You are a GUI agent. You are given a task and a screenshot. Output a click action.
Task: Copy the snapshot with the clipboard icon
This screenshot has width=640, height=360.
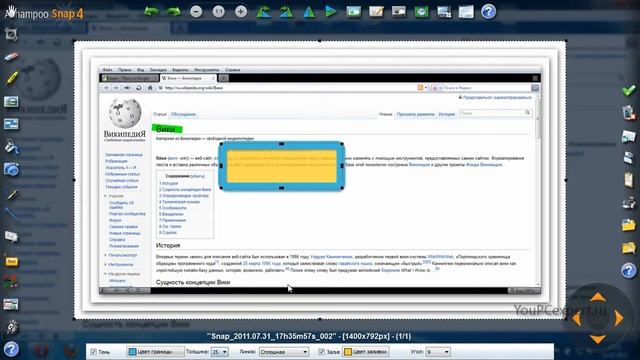pos(629,179)
